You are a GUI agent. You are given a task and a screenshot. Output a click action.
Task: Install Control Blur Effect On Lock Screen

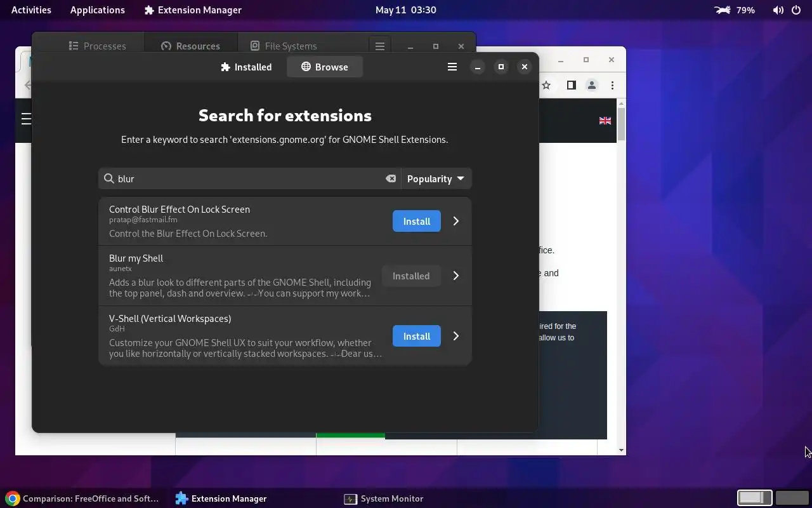point(417,221)
